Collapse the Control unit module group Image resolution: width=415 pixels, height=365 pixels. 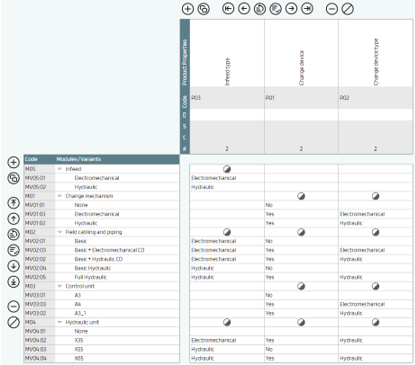[x=60, y=286]
